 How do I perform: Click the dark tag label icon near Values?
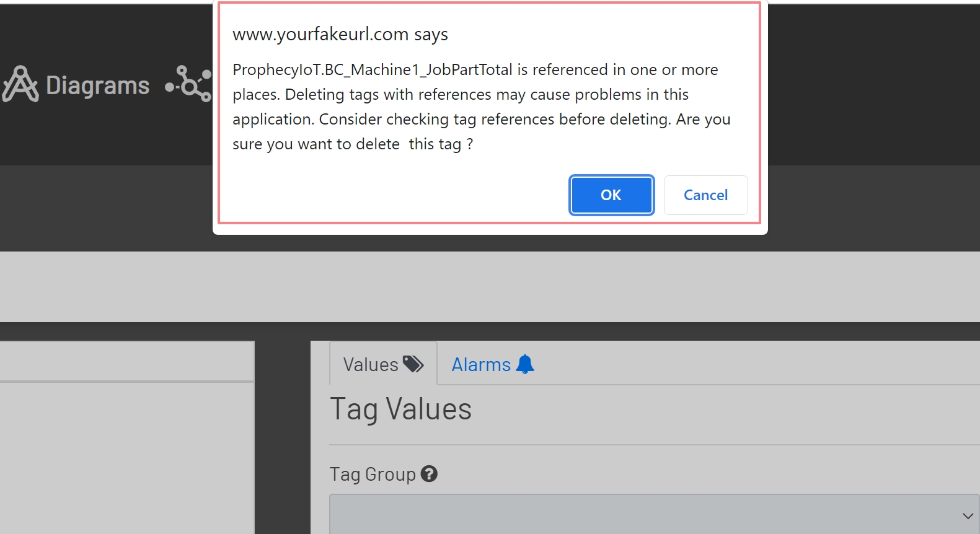413,364
